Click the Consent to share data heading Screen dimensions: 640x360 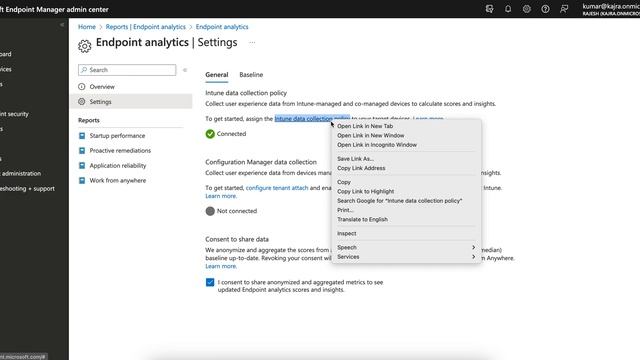coord(237,239)
